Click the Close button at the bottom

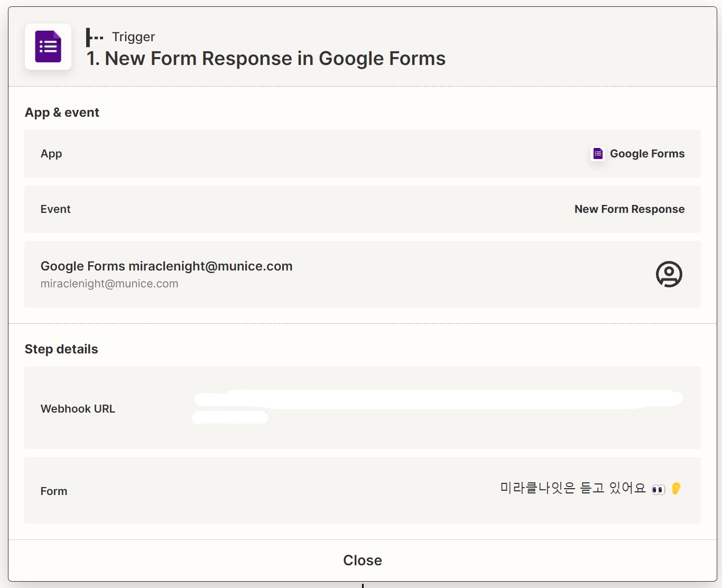click(x=362, y=560)
